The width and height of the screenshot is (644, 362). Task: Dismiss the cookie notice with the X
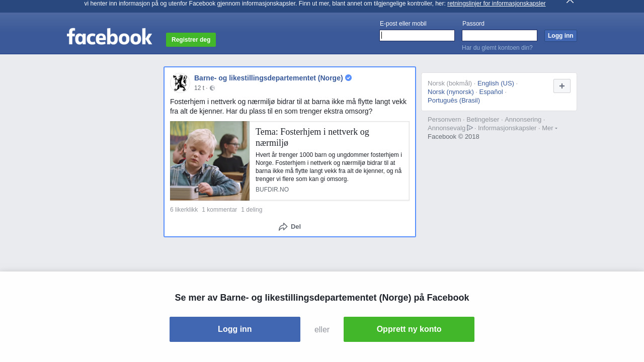[570, 2]
